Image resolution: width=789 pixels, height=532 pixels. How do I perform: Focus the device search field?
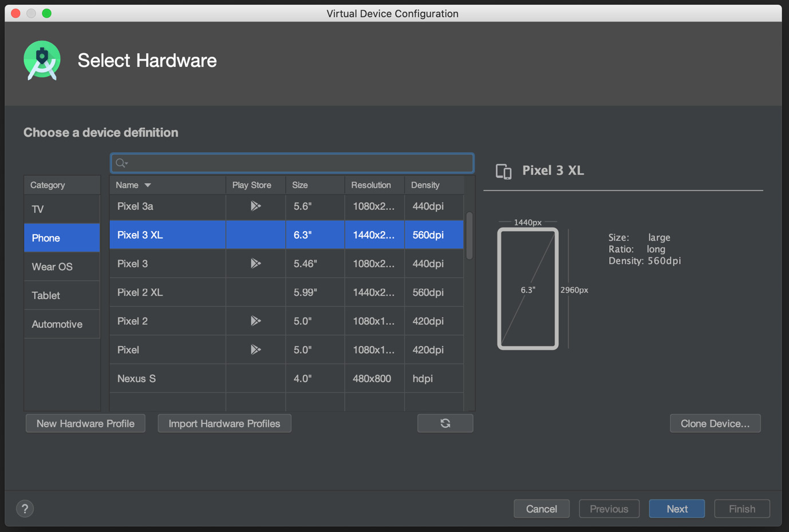(x=292, y=163)
